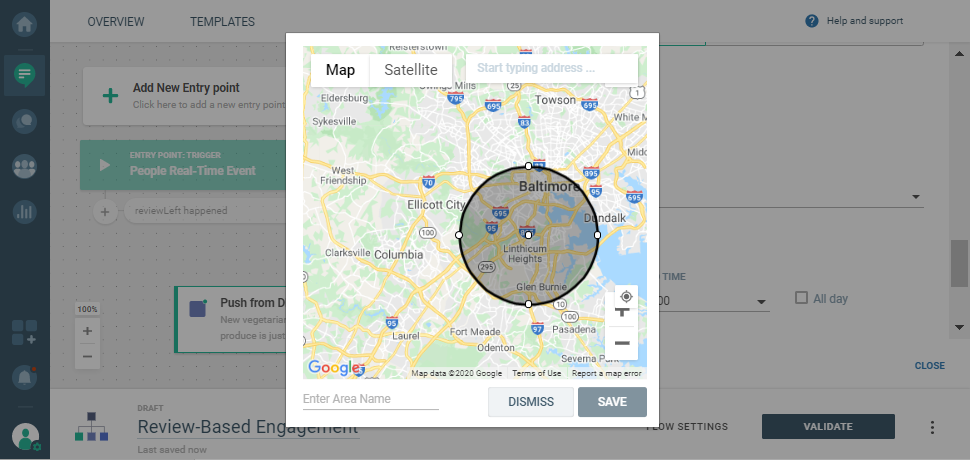This screenshot has height=460, width=970.
Task: Click Columbia label on the map
Action: point(399,255)
